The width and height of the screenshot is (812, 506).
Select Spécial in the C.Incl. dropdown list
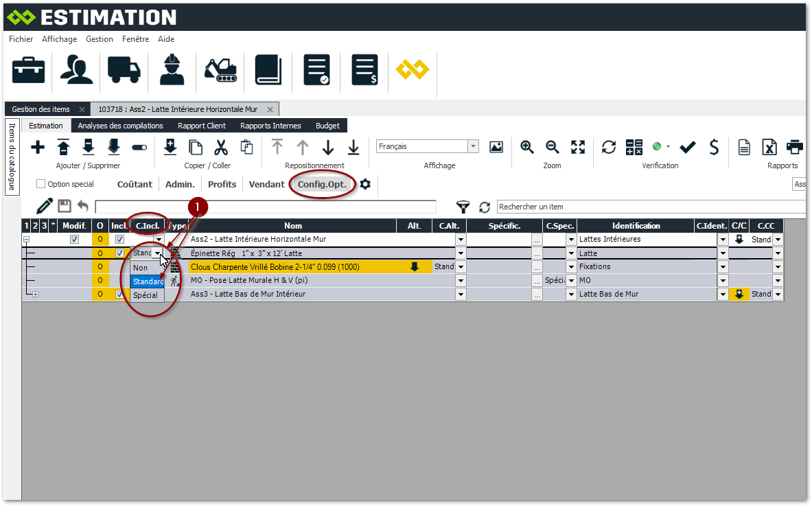click(x=146, y=295)
